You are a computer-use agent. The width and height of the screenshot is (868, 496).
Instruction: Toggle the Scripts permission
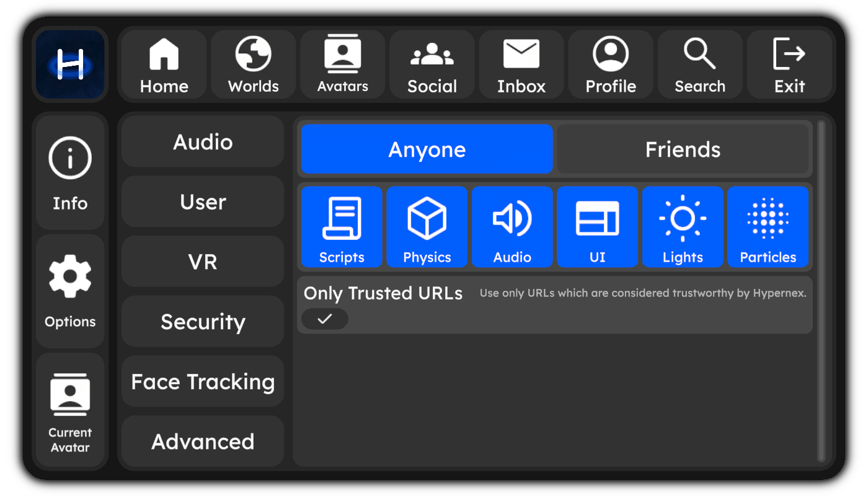(342, 227)
